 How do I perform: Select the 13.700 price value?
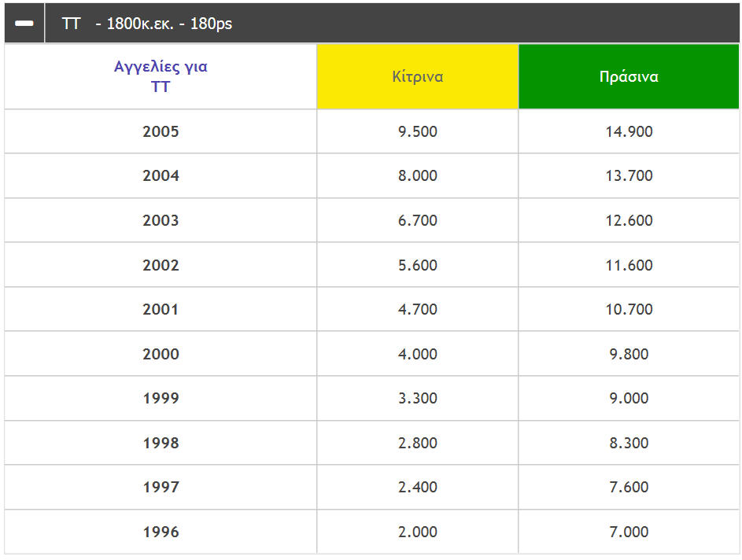(x=629, y=176)
